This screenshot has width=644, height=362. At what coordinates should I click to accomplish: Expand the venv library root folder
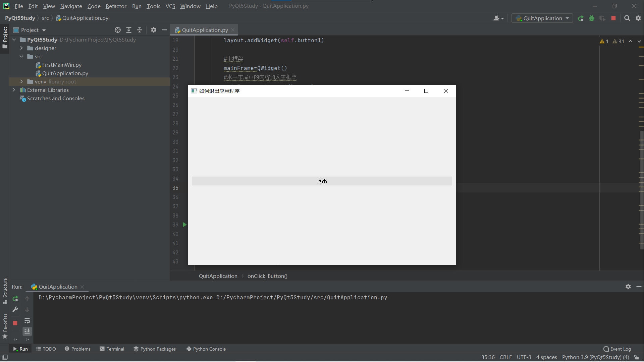click(x=21, y=81)
